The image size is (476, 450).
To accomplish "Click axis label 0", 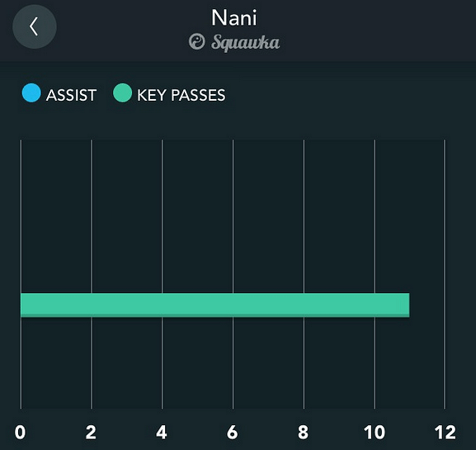I will [20, 432].
